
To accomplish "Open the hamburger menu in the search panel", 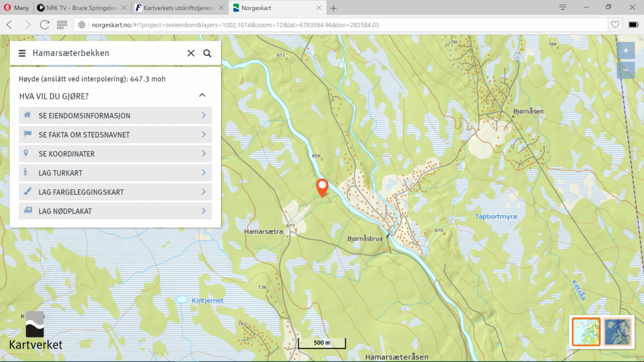I will [x=22, y=53].
